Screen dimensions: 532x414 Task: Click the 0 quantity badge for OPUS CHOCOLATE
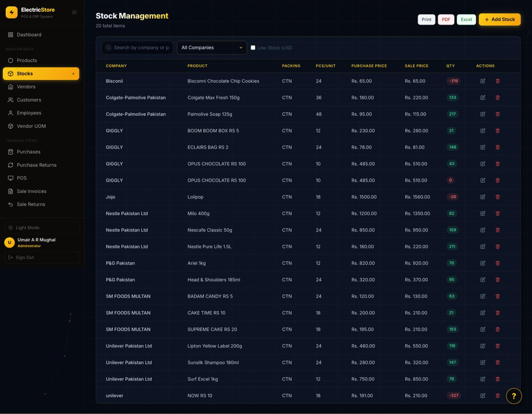[x=450, y=180]
